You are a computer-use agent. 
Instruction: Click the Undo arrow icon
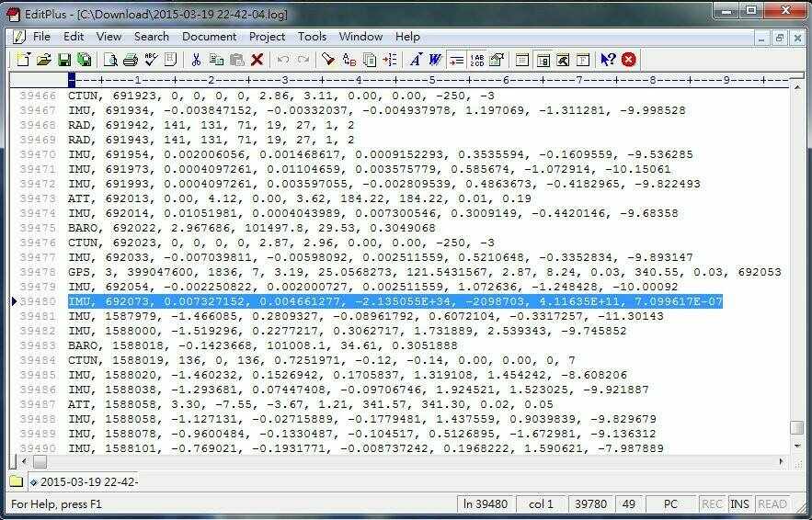(283, 60)
